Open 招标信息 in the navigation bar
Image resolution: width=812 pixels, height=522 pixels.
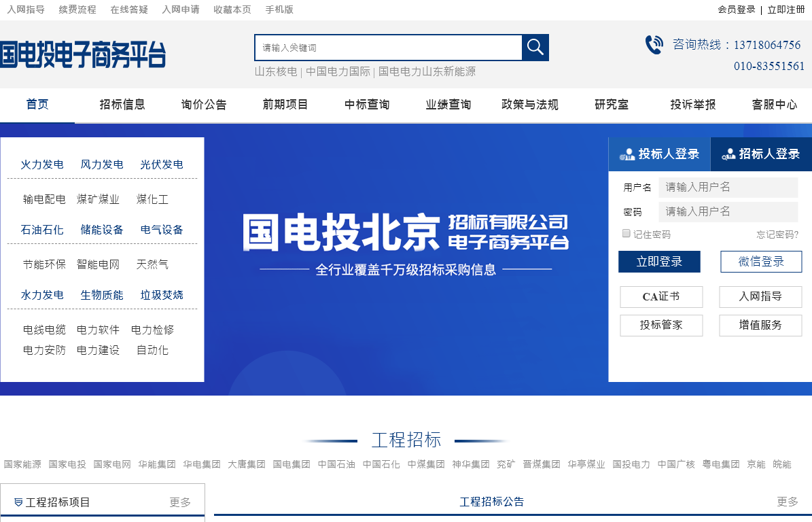coord(122,105)
